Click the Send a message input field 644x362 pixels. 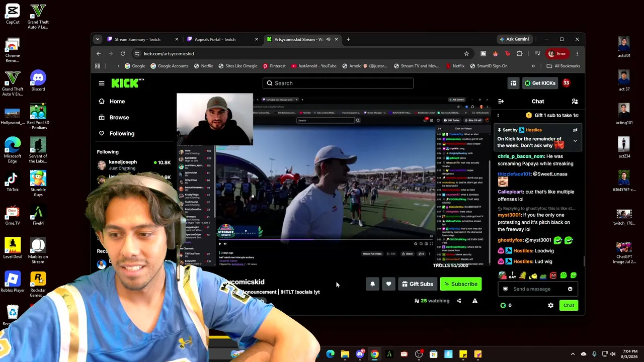coord(538,289)
